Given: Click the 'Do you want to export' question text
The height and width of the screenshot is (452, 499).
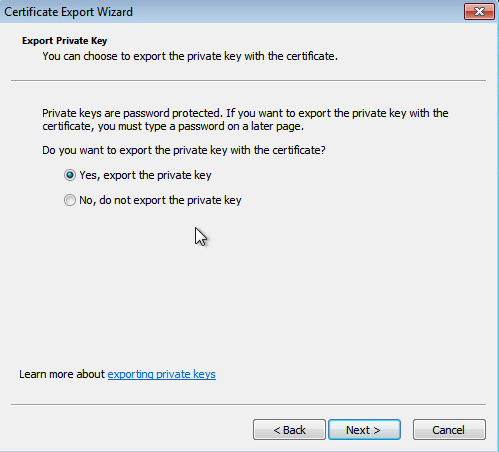Looking at the screenshot, I should click(184, 150).
